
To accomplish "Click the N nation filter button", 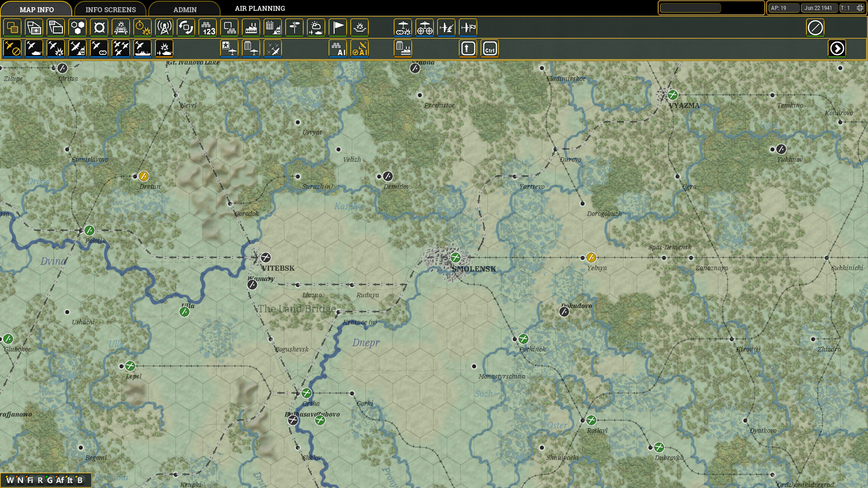I will 20,480.
